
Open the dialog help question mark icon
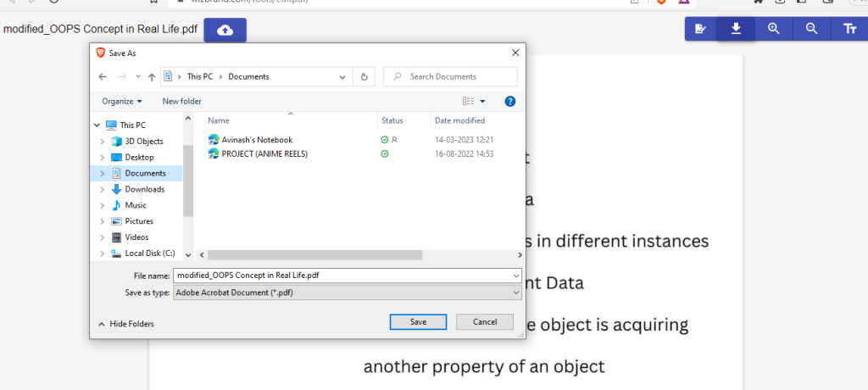tap(510, 101)
